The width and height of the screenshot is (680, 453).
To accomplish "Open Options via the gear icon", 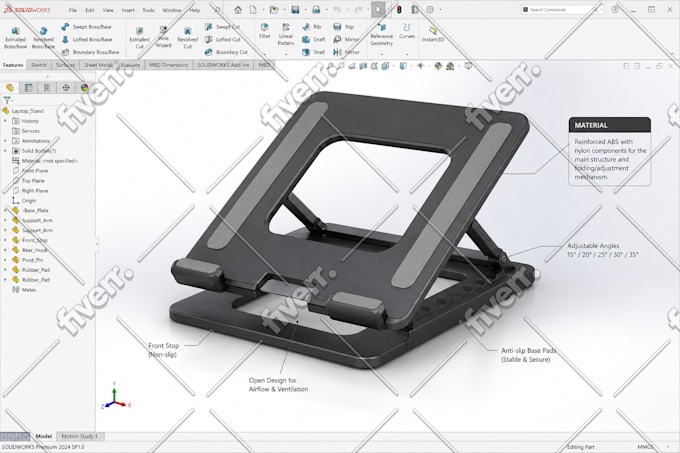I will [430, 10].
